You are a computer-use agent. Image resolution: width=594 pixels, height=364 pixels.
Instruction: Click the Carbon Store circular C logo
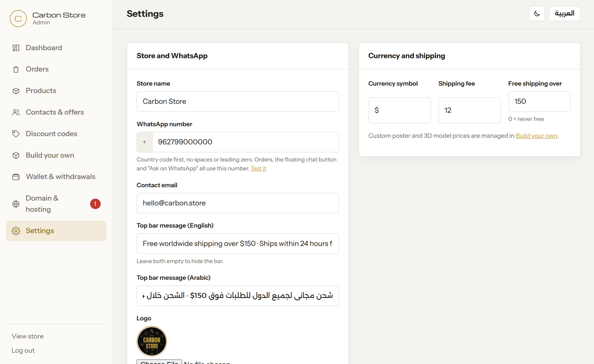click(18, 19)
